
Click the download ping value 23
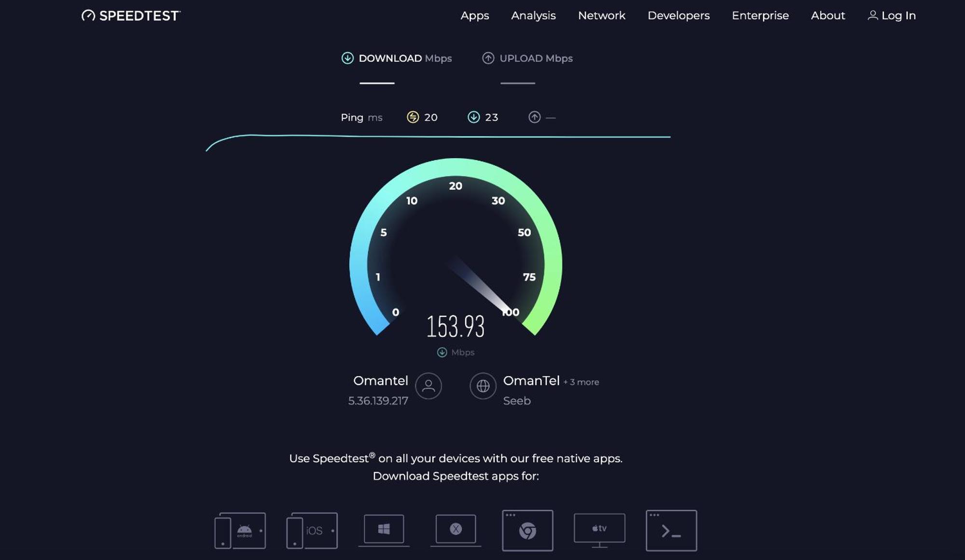pos(492,117)
